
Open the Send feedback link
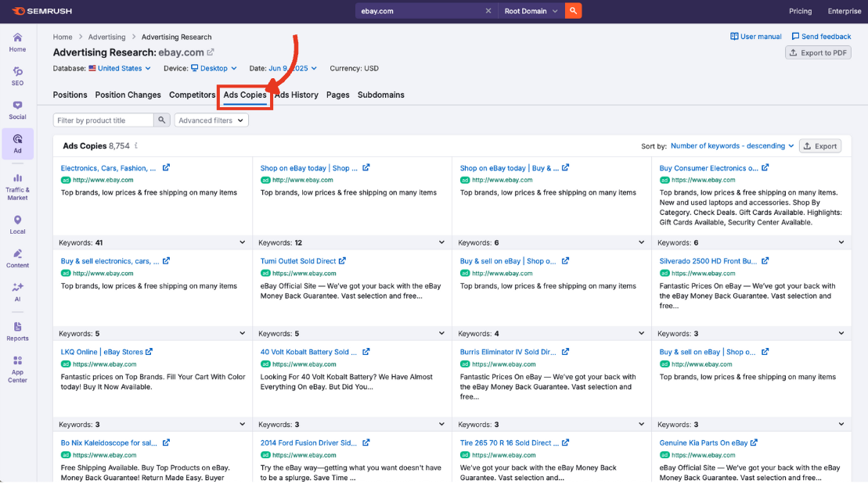coord(821,36)
